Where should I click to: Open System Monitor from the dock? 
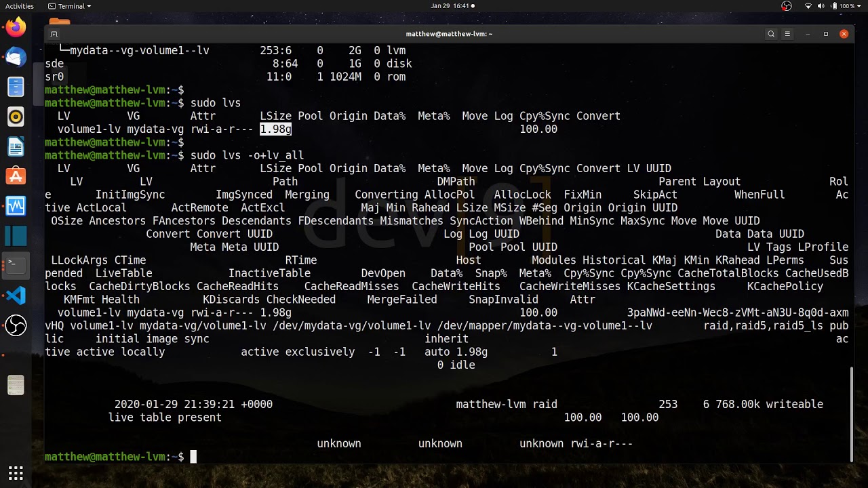point(16,205)
